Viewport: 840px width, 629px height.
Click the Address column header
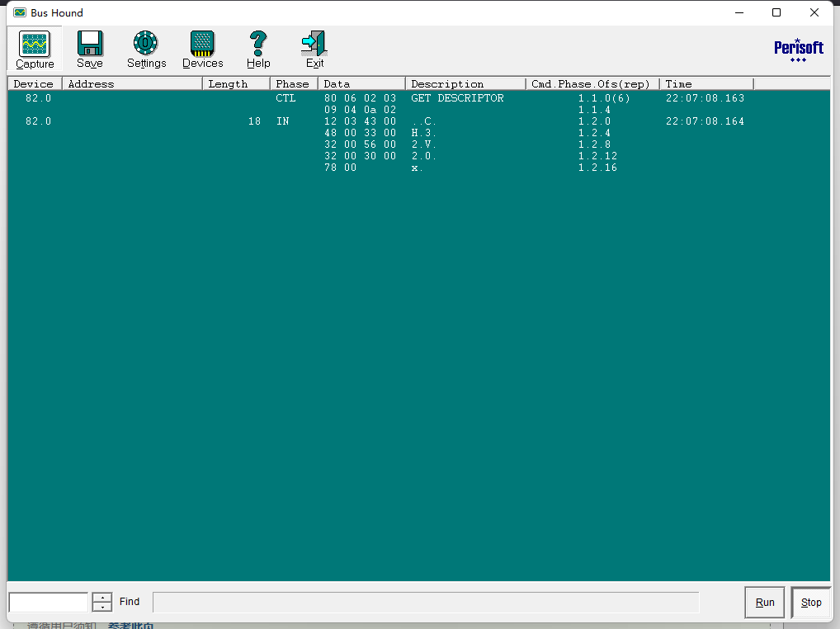[x=132, y=83]
